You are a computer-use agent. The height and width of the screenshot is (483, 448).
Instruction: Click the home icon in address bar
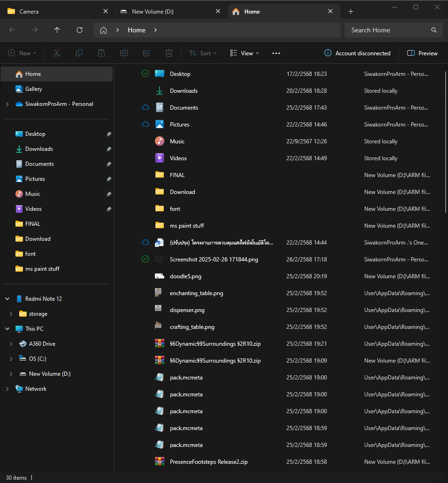point(103,30)
